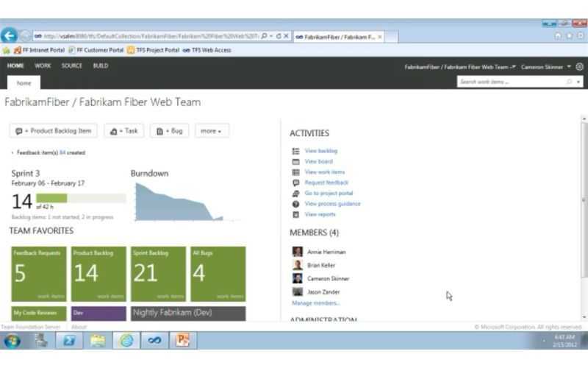Create a new Bug
Viewport: 588px width, 368px height.
click(x=170, y=131)
